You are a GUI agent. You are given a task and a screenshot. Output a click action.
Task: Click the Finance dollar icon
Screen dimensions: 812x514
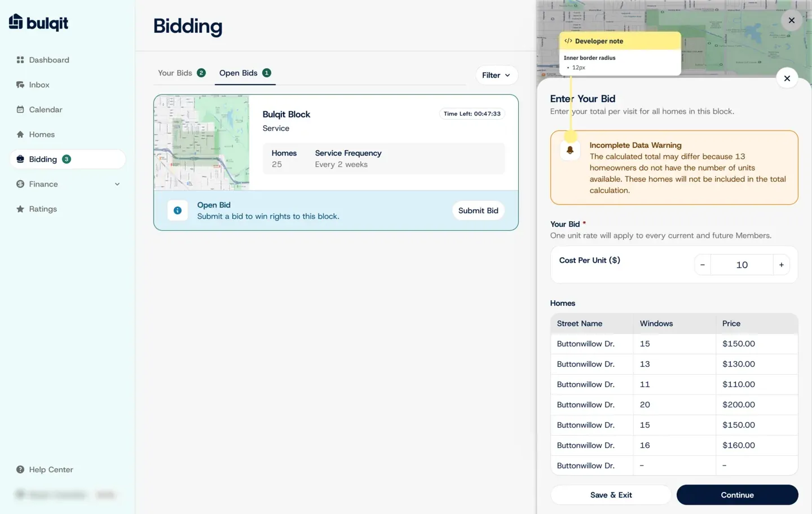[x=20, y=184]
